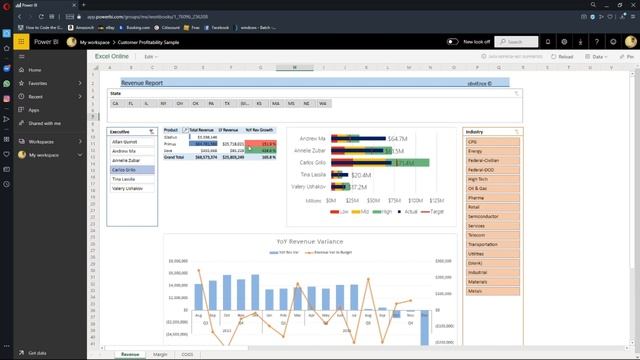Open a new browser tab
640x360 pixels.
(84, 5)
